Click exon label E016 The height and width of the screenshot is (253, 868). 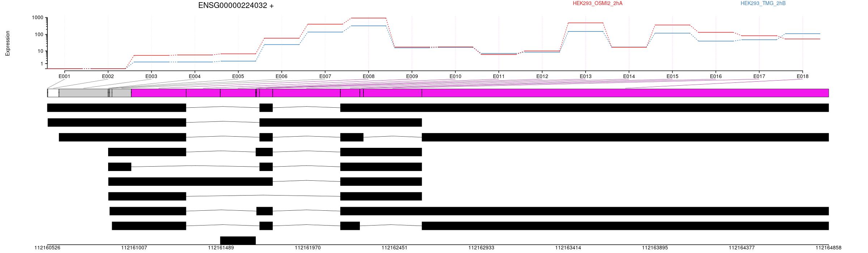[716, 77]
